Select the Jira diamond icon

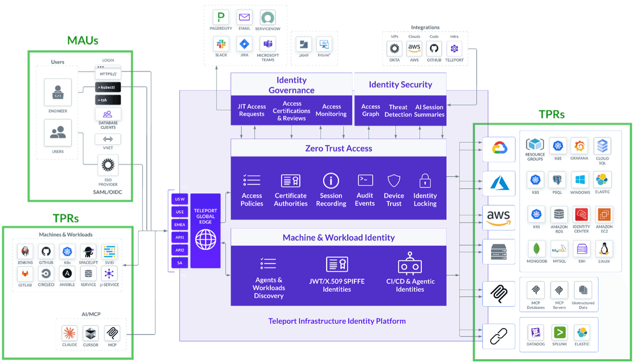(x=244, y=44)
